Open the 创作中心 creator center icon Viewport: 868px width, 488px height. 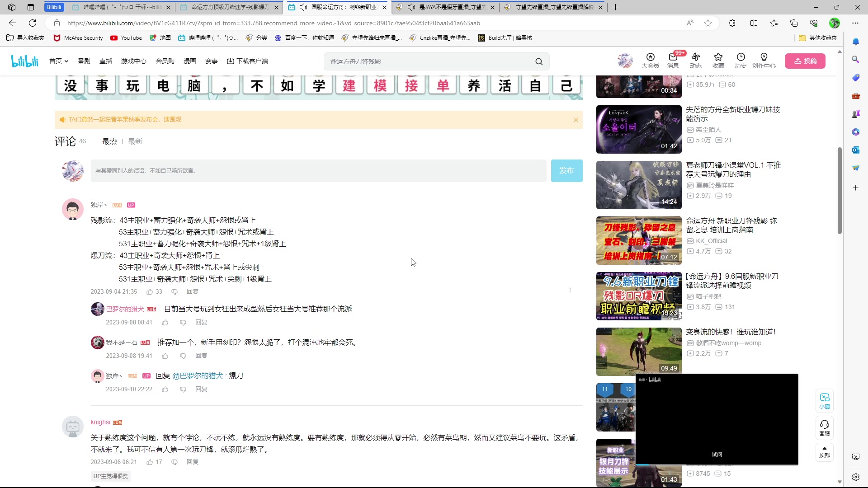764,61
